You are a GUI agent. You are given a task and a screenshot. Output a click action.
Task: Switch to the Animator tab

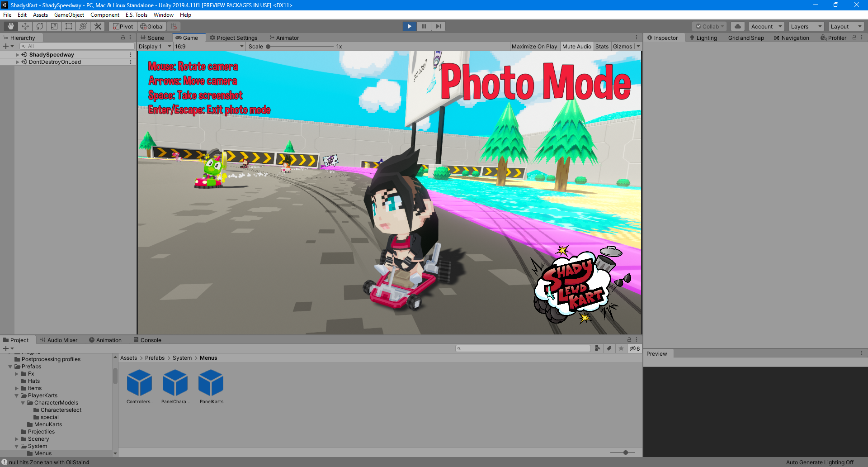click(x=284, y=38)
